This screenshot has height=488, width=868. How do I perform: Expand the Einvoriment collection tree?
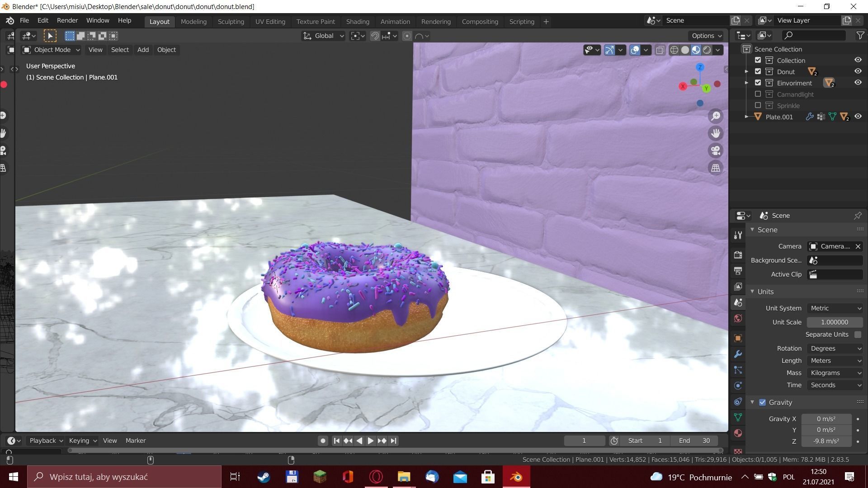746,83
